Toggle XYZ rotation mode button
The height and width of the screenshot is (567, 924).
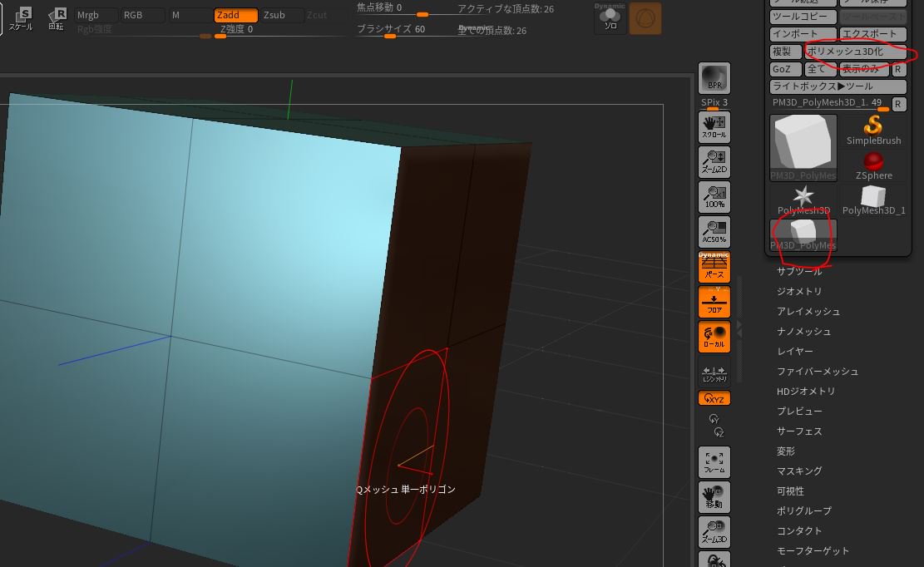pos(714,398)
